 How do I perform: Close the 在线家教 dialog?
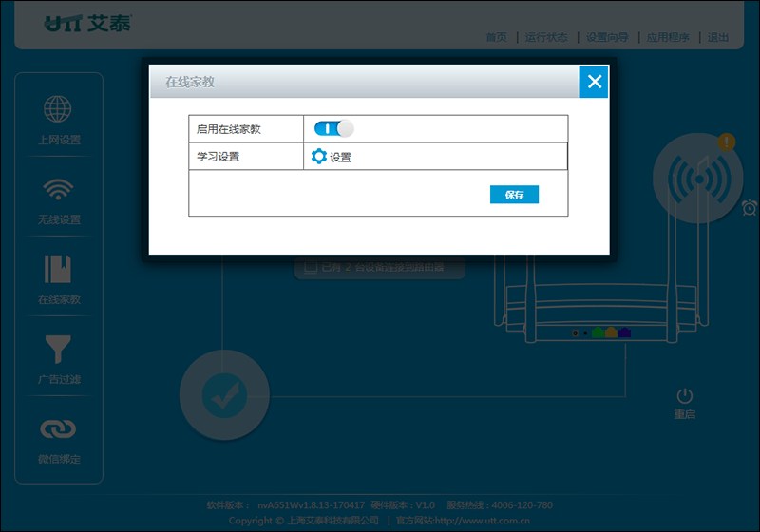(595, 82)
